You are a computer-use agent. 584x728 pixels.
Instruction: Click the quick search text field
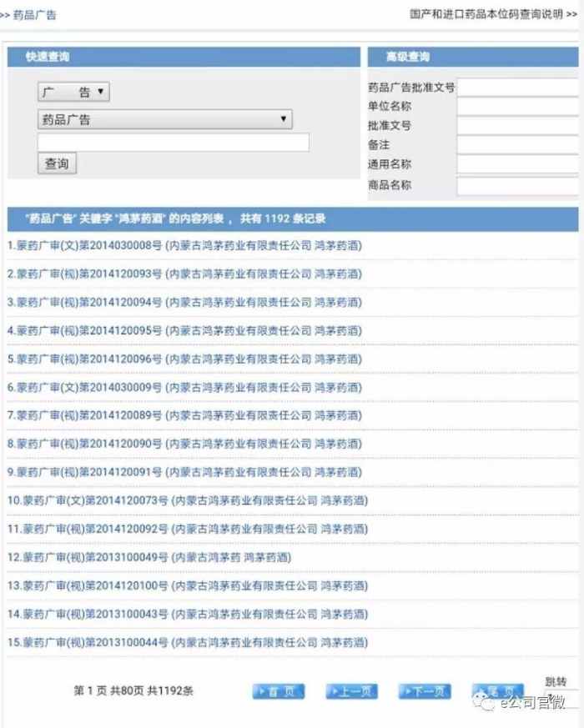(x=174, y=142)
